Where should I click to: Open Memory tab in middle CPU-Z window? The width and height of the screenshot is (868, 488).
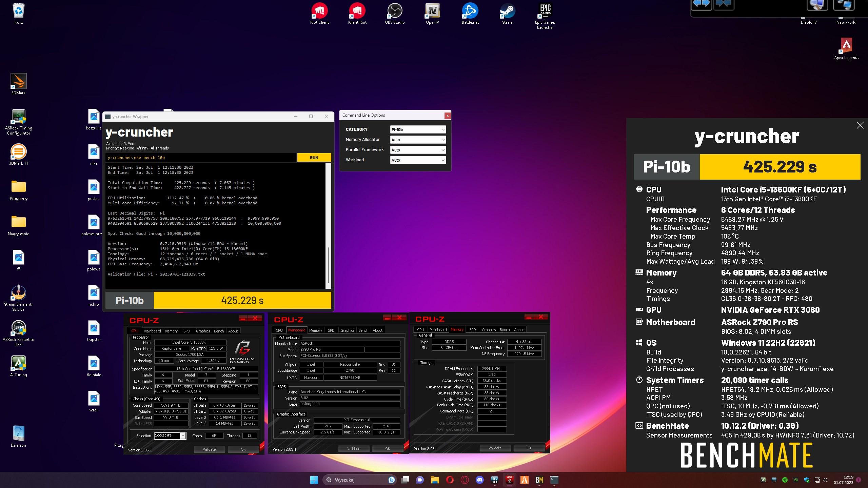[316, 330]
